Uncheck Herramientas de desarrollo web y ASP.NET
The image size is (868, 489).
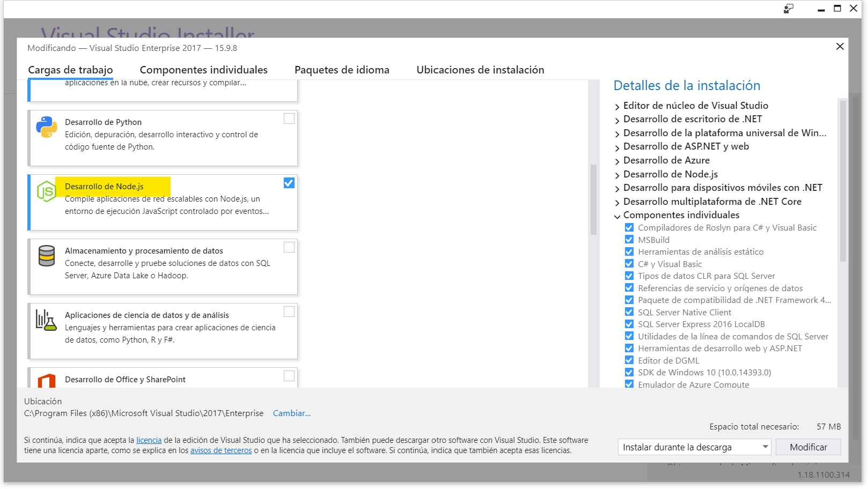coord(629,348)
